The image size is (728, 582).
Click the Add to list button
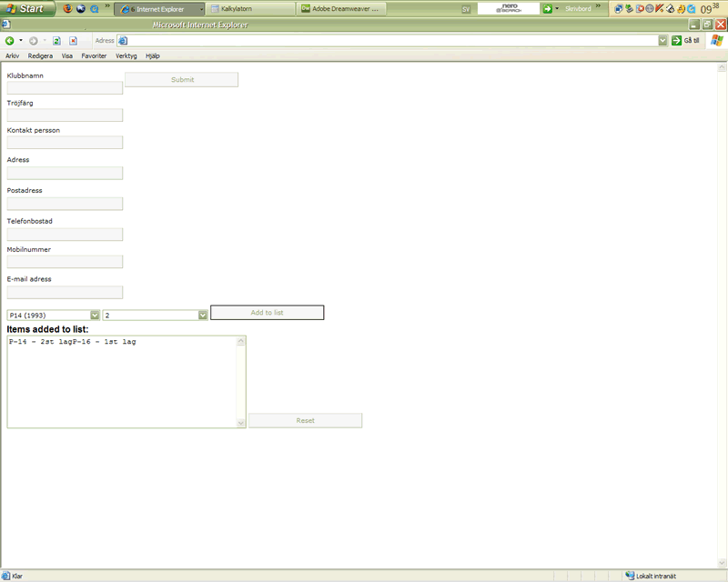click(x=267, y=312)
